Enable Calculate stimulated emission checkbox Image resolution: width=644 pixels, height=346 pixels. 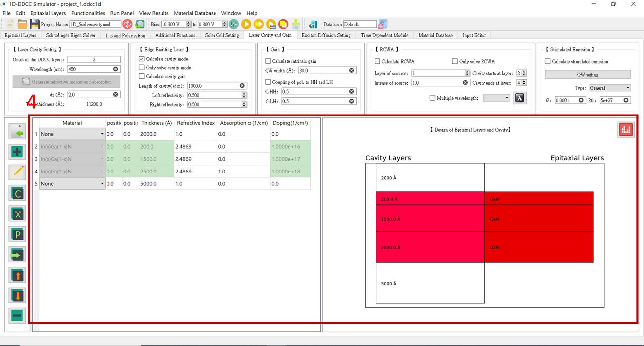click(548, 61)
